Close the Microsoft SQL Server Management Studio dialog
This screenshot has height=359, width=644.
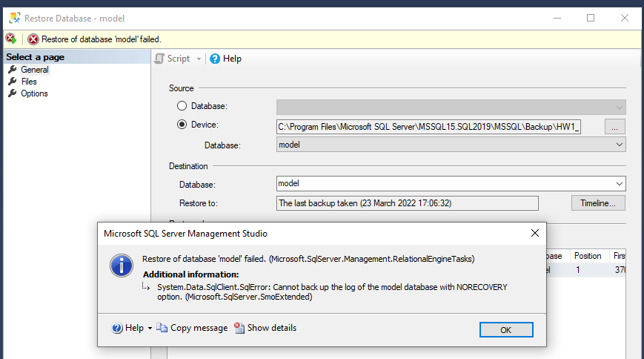point(535,233)
